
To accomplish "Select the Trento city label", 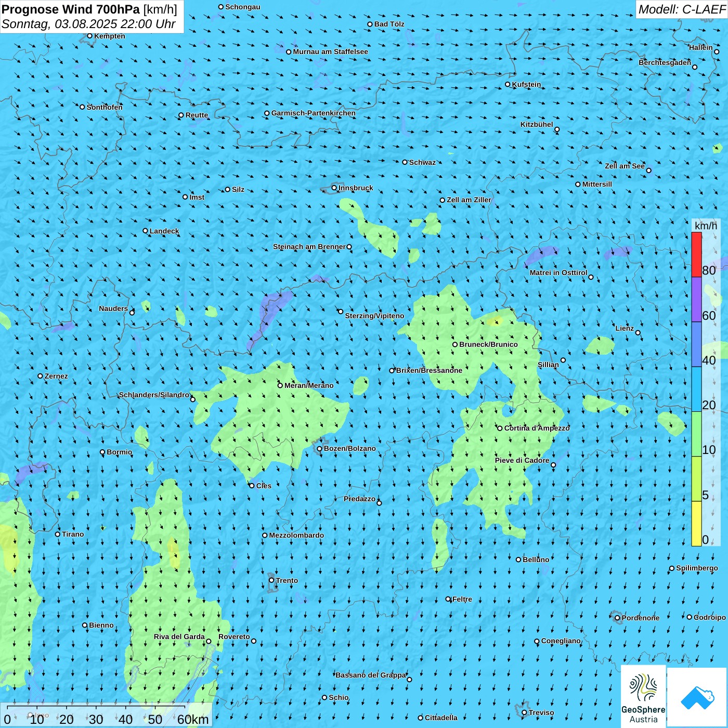I will [x=287, y=580].
